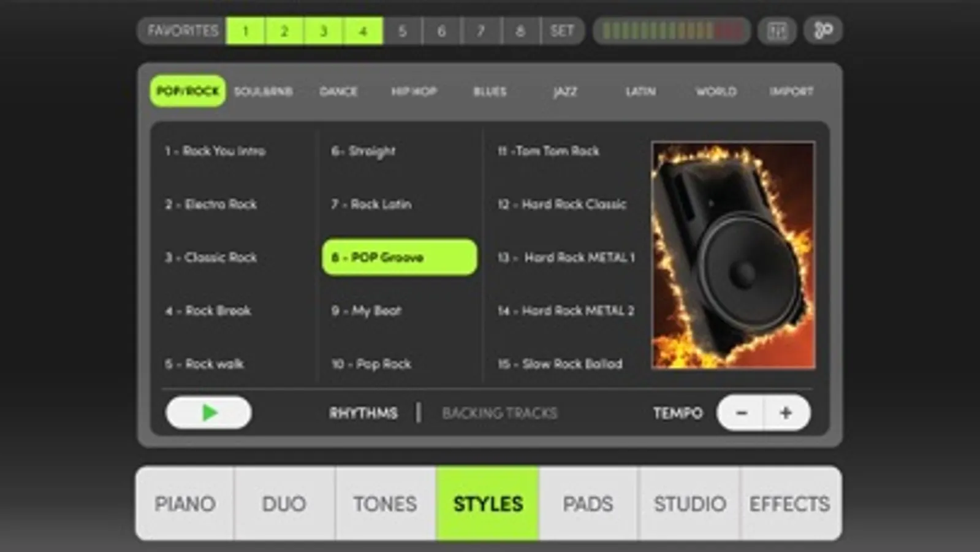Select favorite slot 7

pos(481,31)
